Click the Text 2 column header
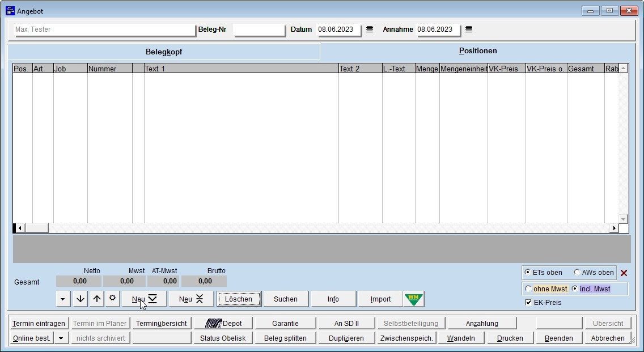Screen dimensions: 644x352 click(x=360, y=69)
